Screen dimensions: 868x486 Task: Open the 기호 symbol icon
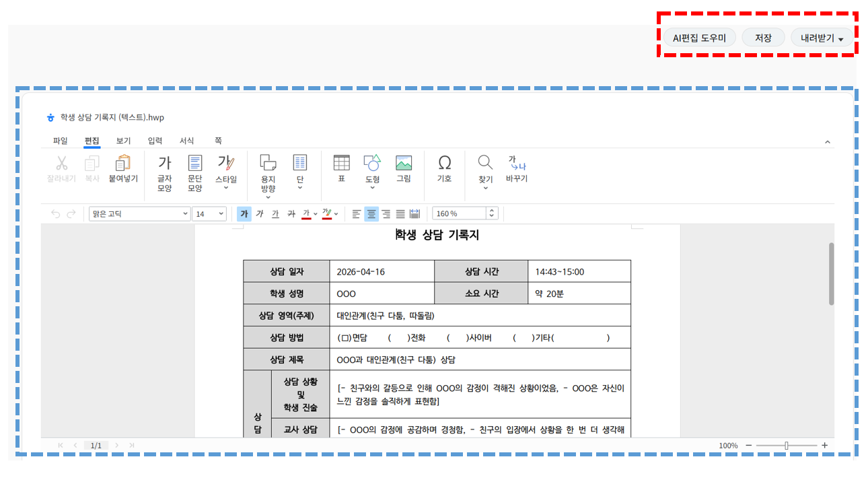[x=444, y=168]
